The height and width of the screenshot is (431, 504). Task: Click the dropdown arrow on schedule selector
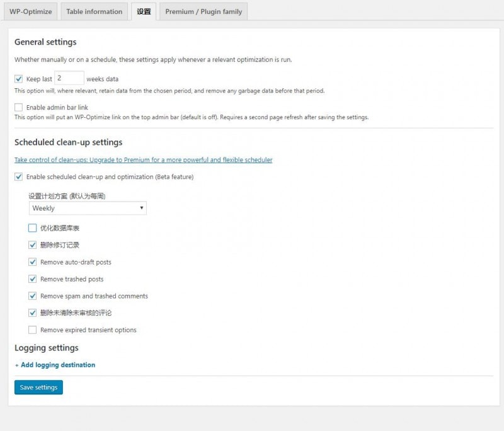click(x=141, y=208)
